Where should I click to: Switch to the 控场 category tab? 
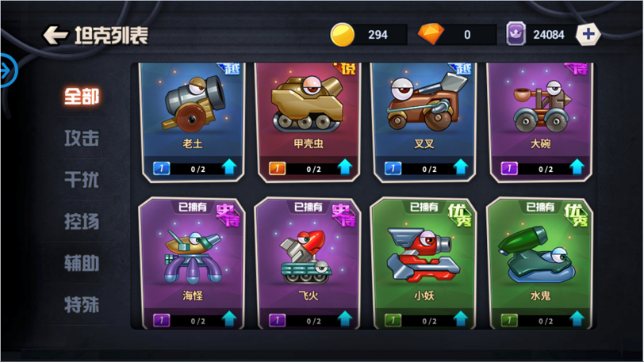[82, 222]
